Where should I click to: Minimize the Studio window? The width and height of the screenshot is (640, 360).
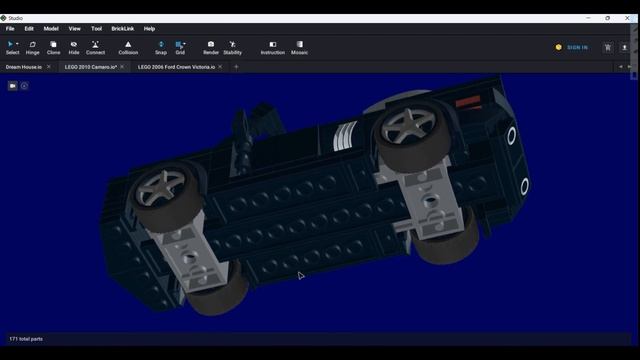(588, 18)
